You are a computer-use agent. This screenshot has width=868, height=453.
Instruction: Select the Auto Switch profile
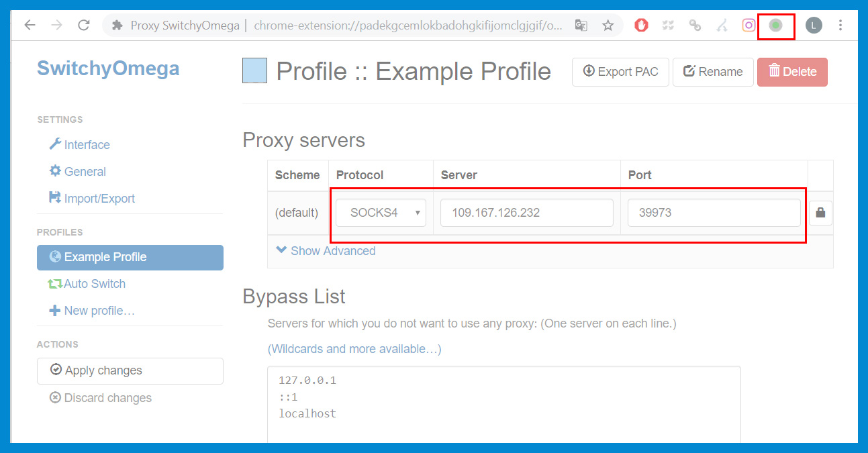[87, 284]
